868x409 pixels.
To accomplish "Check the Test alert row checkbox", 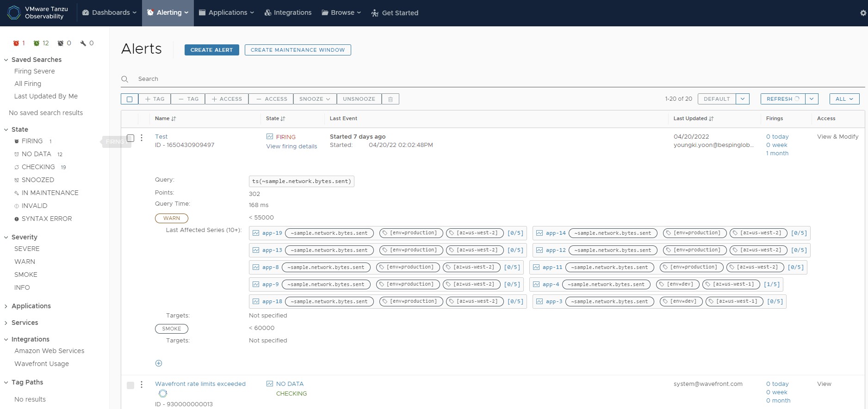I will tap(130, 138).
